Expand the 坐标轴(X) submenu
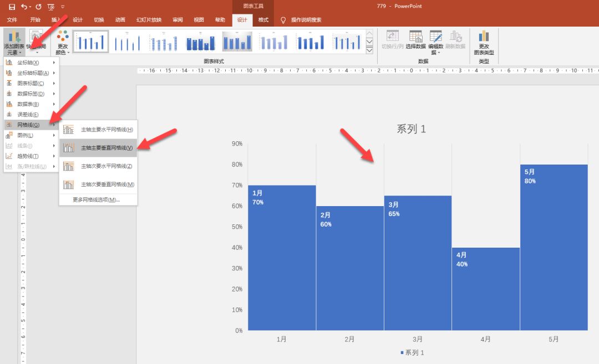The width and height of the screenshot is (599, 364). coord(31,63)
